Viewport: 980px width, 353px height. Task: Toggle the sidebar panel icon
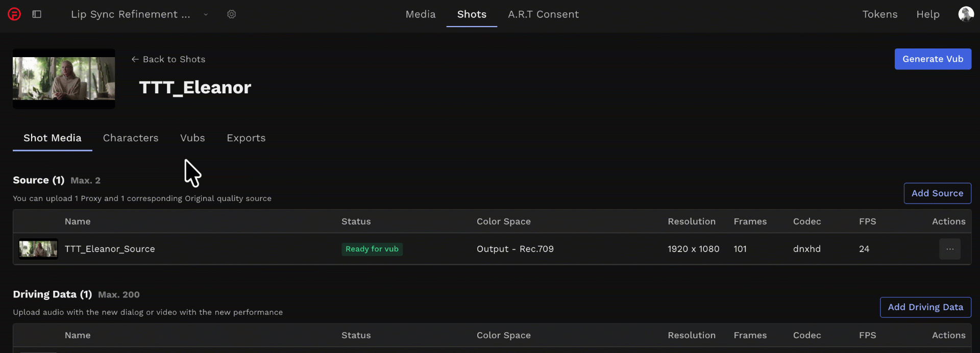37,14
